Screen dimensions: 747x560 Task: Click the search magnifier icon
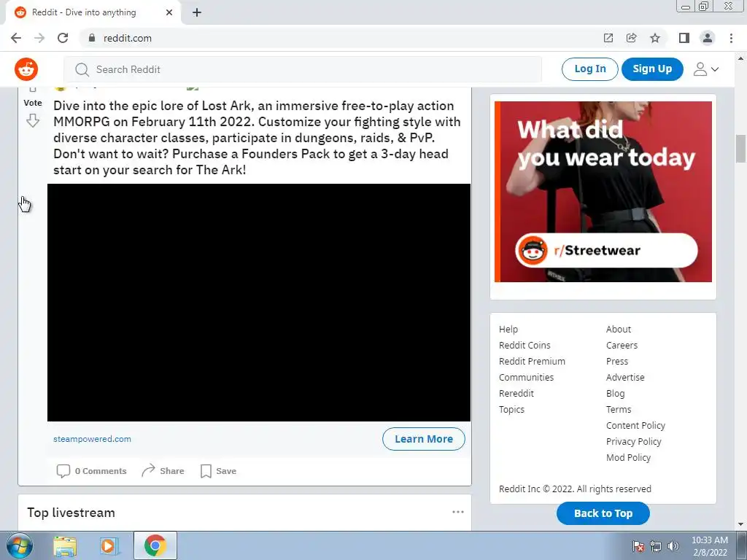[82, 69]
